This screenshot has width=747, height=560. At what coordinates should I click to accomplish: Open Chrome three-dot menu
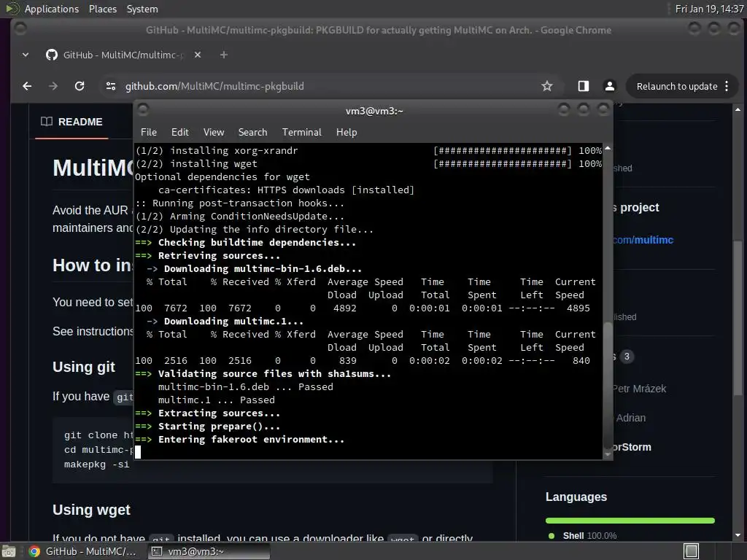click(727, 86)
